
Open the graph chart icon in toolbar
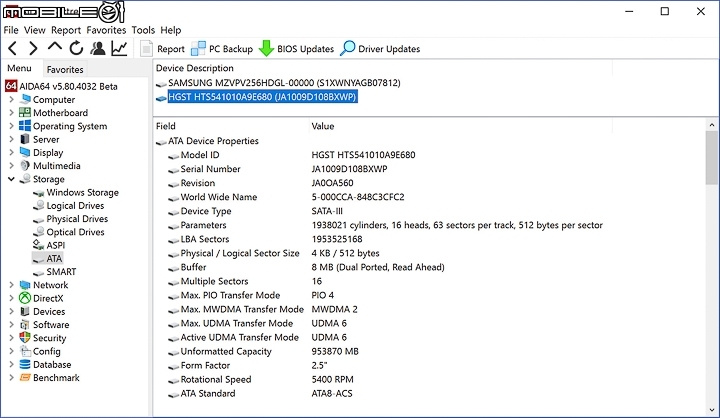(x=119, y=48)
